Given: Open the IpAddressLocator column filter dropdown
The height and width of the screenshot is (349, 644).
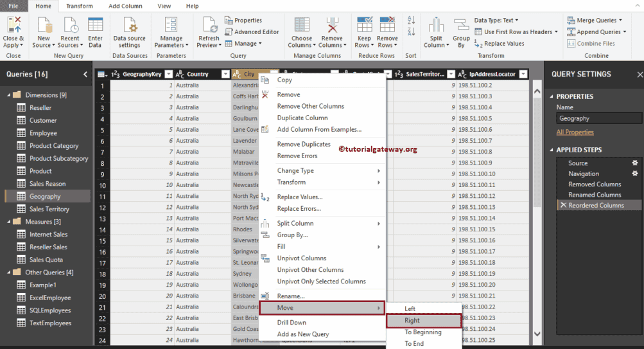Looking at the screenshot, I should [x=523, y=74].
